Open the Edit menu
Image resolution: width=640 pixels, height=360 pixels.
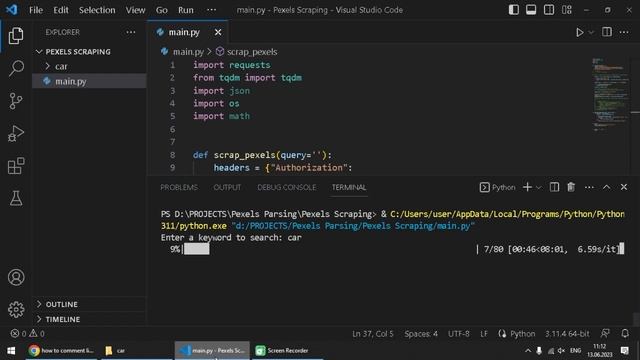coord(61,10)
